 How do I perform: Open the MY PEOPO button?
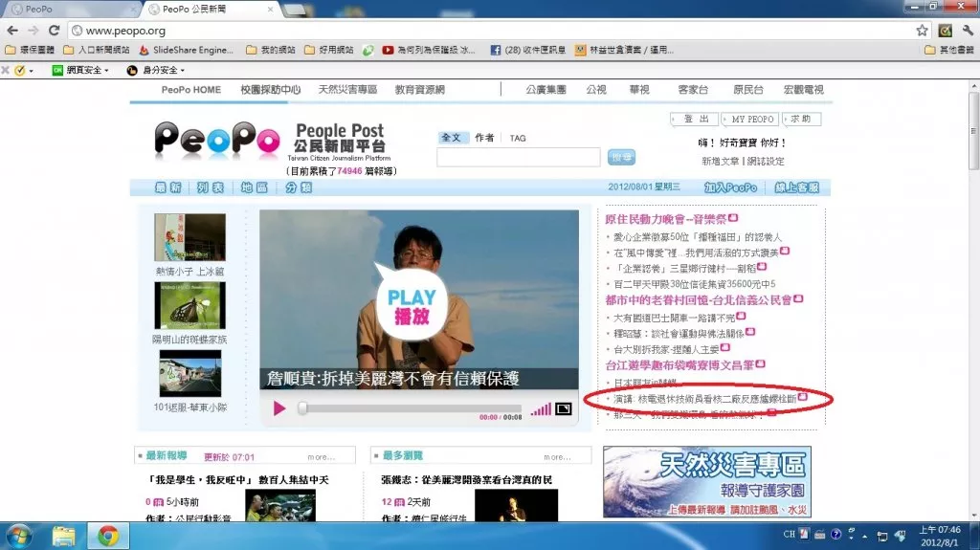point(750,119)
